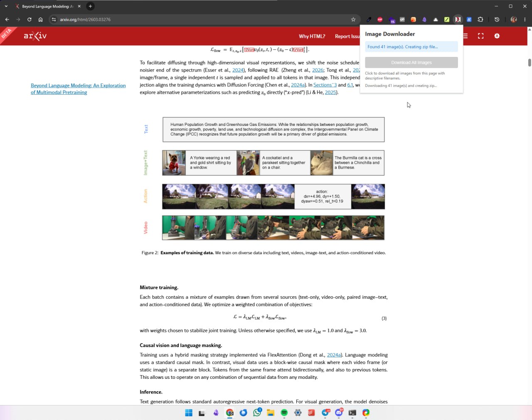Viewport: 532px width, 420px height.
Task: Click the AdBlock Plus extension icon
Action: 380,20
